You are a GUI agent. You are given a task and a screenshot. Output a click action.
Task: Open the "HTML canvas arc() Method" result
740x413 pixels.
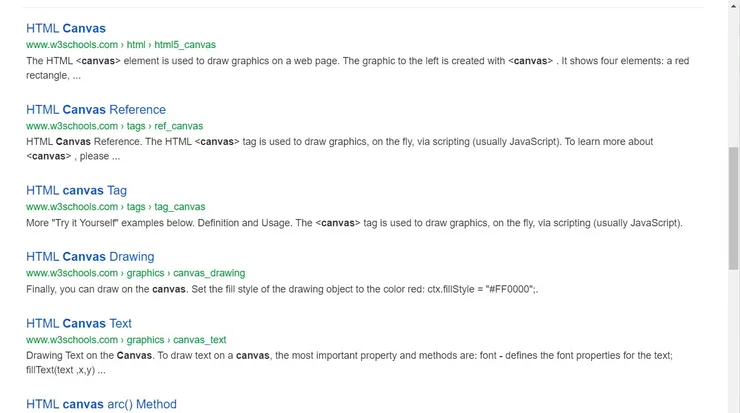point(101,404)
